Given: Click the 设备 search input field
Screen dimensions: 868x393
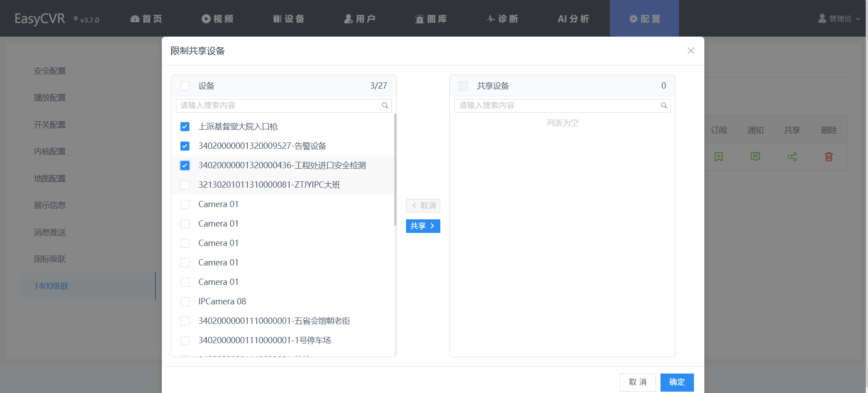Looking at the screenshot, I should pos(284,106).
